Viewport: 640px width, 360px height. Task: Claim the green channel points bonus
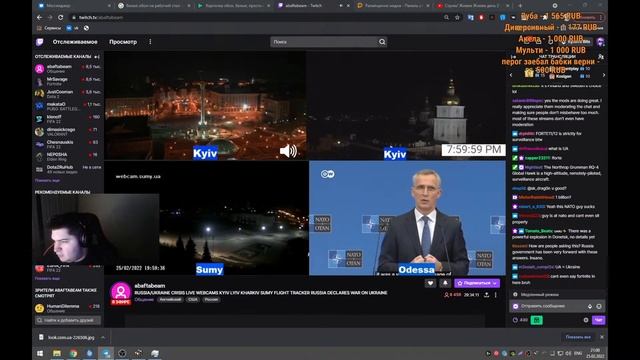[x=536, y=320]
